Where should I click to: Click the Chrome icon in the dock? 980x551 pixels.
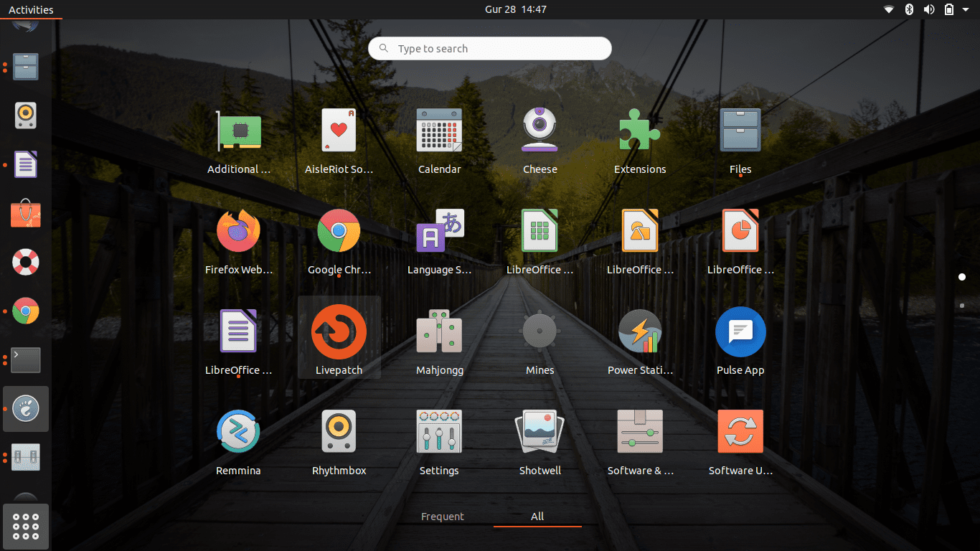click(x=26, y=311)
